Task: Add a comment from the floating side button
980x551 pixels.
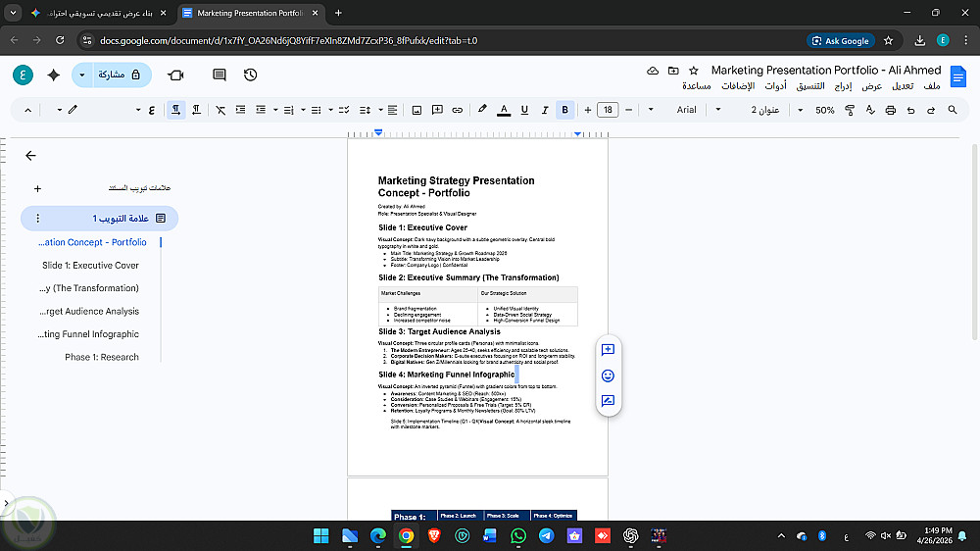Action: point(608,350)
